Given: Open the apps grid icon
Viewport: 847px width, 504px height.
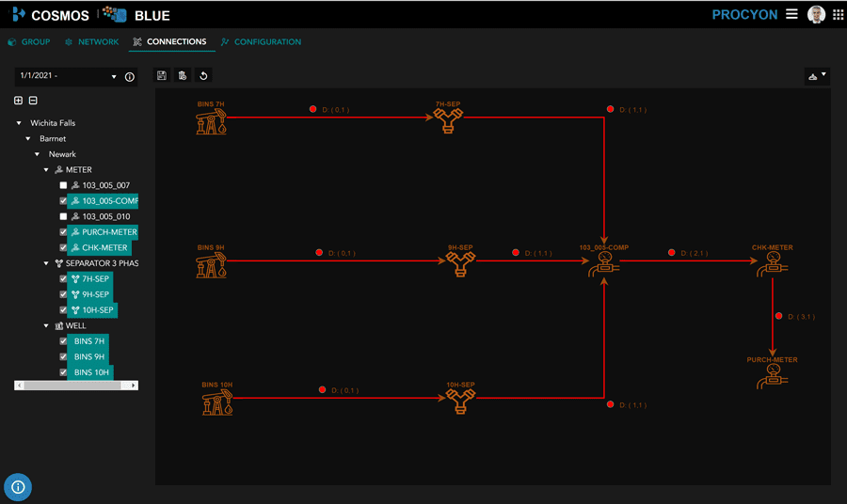Looking at the screenshot, I should click(x=838, y=14).
